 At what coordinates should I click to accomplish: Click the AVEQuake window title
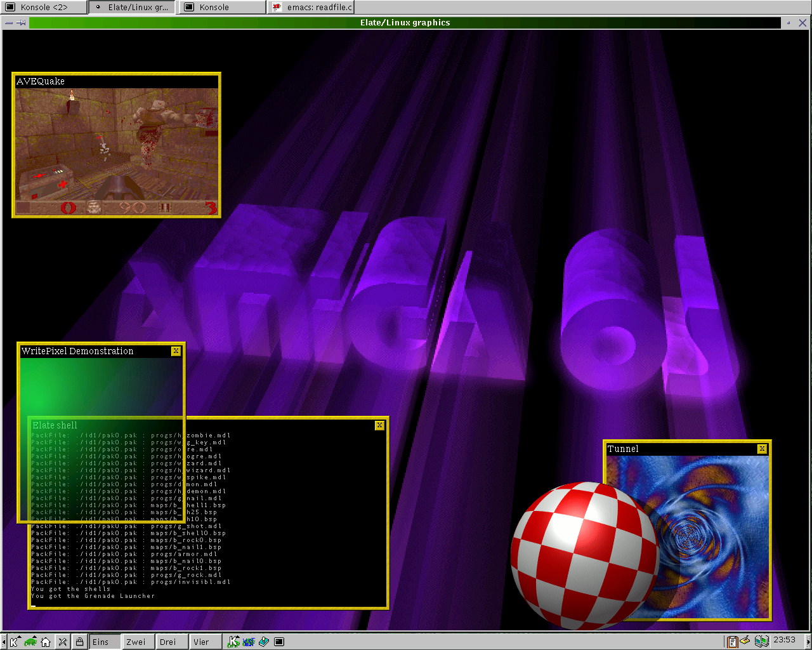tap(41, 81)
